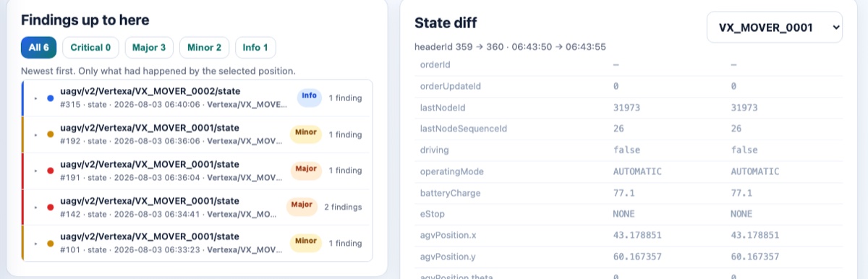Select the 'State diff' heading
The image size is (868, 279).
[x=446, y=22]
